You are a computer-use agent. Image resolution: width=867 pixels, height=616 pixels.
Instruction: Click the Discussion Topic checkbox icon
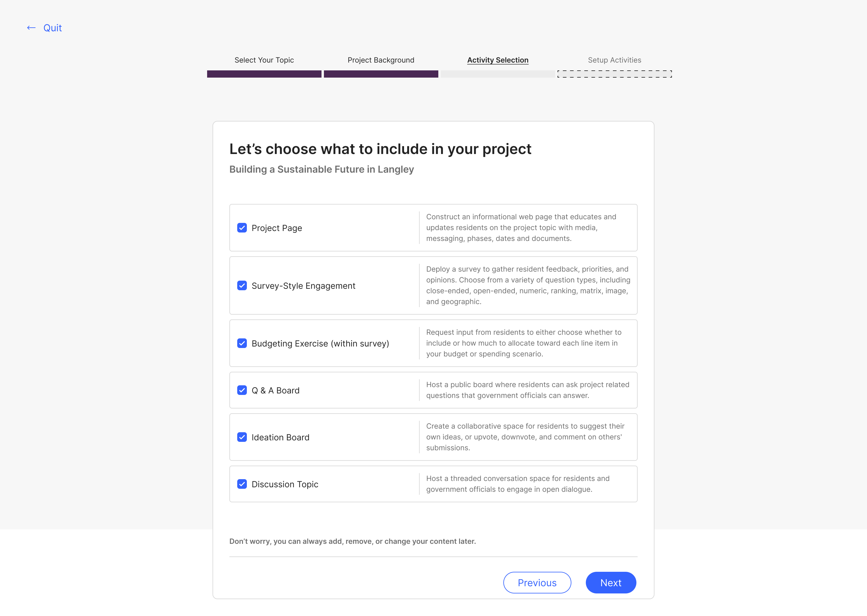[x=242, y=484]
